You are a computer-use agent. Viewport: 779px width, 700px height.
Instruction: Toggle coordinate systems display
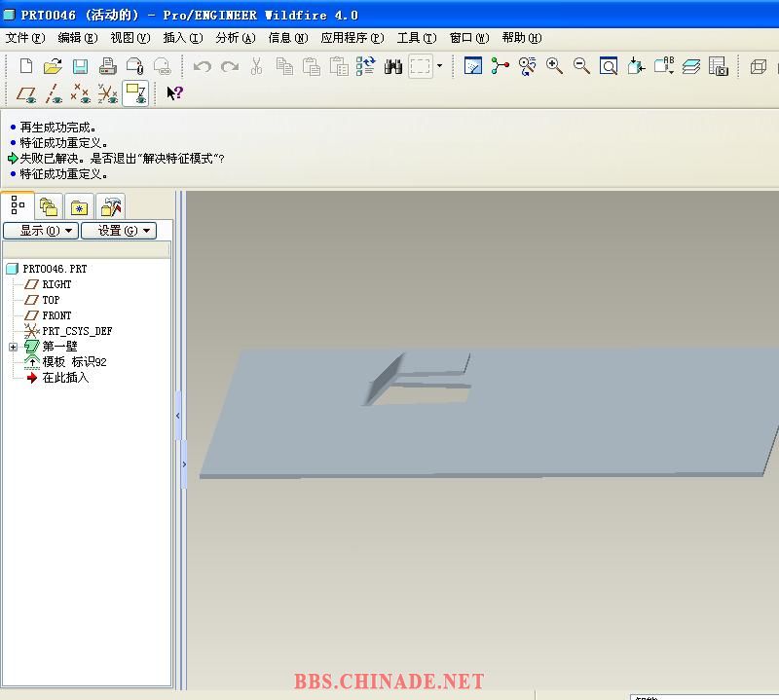point(107,93)
